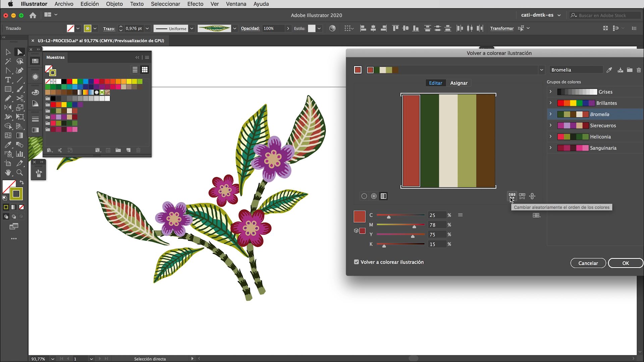Switch to the Asignar tab
The width and height of the screenshot is (644, 362).
click(x=459, y=83)
